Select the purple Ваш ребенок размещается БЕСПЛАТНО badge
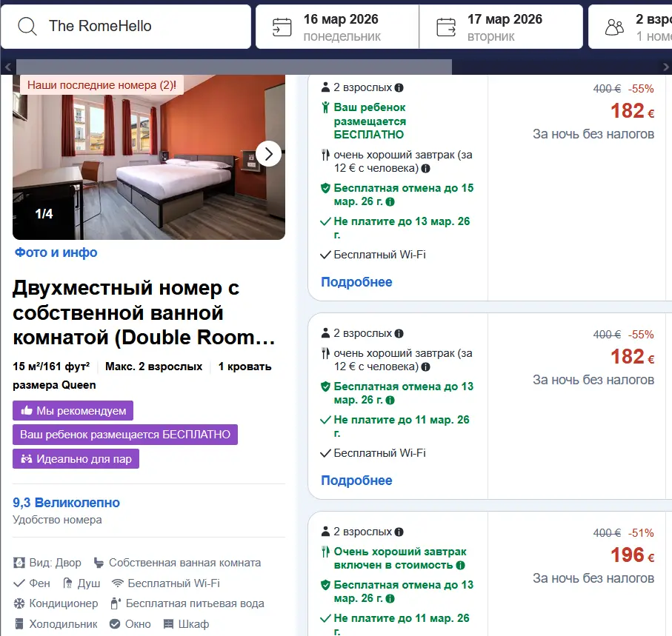672x636 pixels. [124, 435]
